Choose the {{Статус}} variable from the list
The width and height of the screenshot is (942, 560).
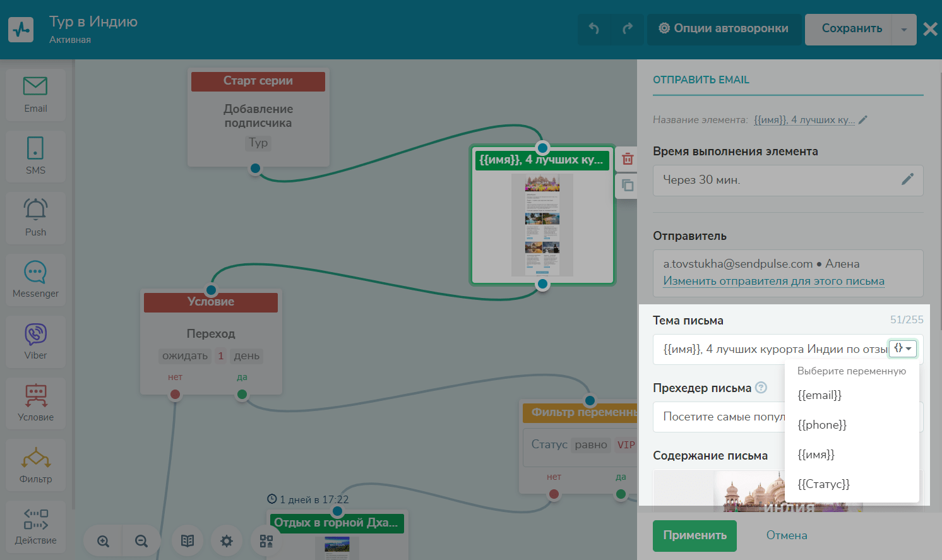pos(823,484)
